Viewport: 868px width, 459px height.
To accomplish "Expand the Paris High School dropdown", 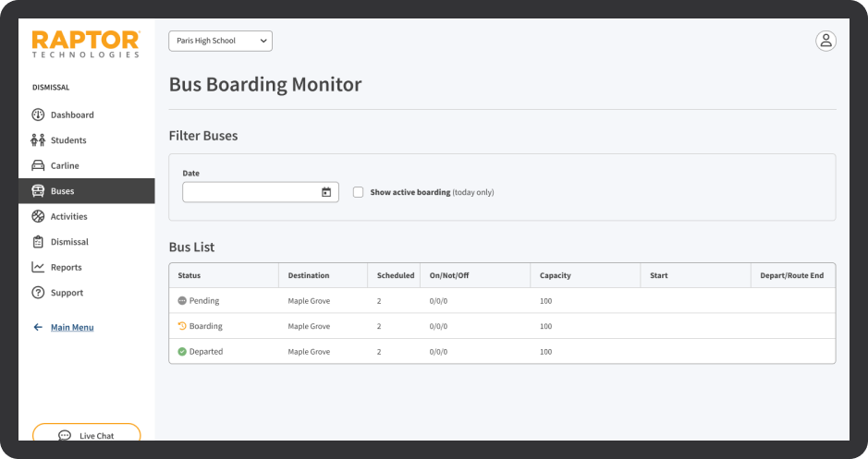I will tap(220, 41).
